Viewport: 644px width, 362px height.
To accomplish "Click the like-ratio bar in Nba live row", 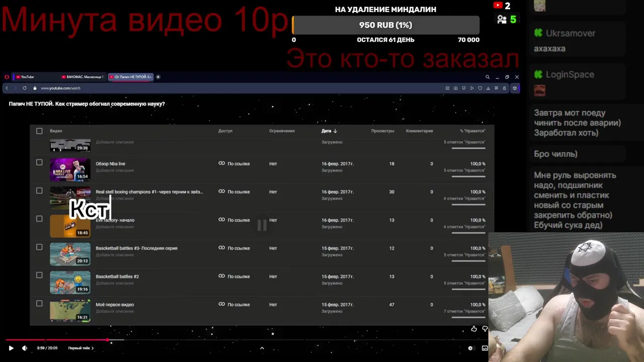I will click(468, 176).
